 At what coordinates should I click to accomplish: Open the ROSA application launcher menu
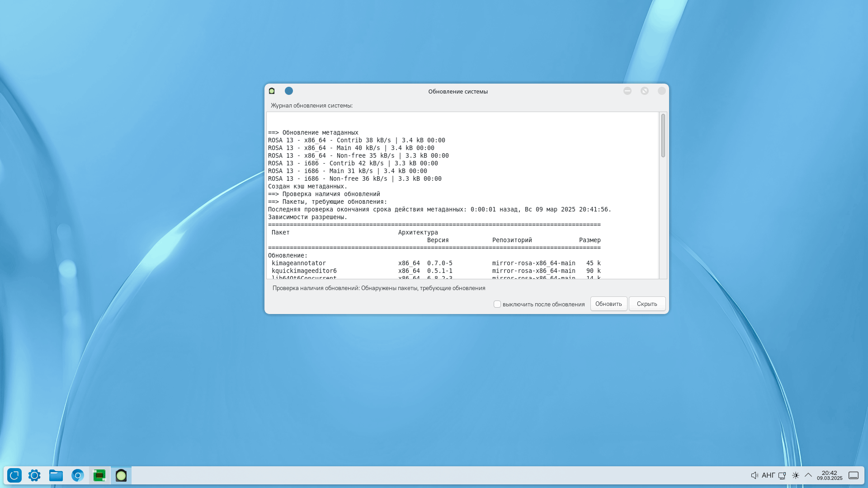point(14,475)
